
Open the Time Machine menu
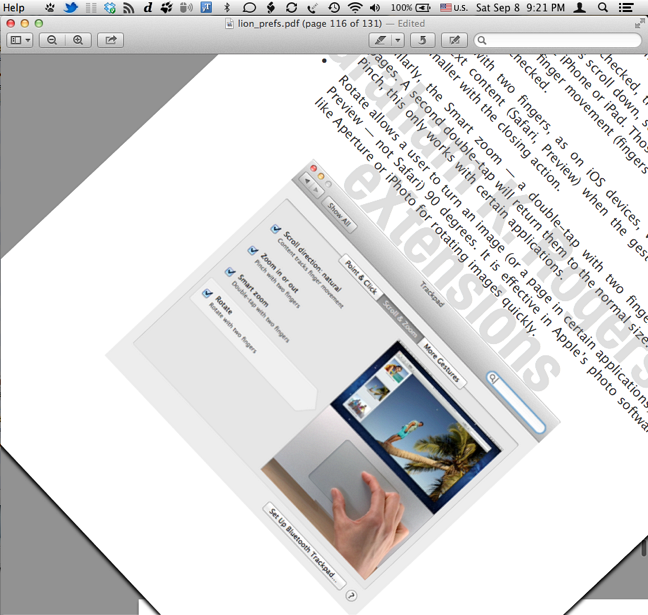pyautogui.click(x=334, y=7)
